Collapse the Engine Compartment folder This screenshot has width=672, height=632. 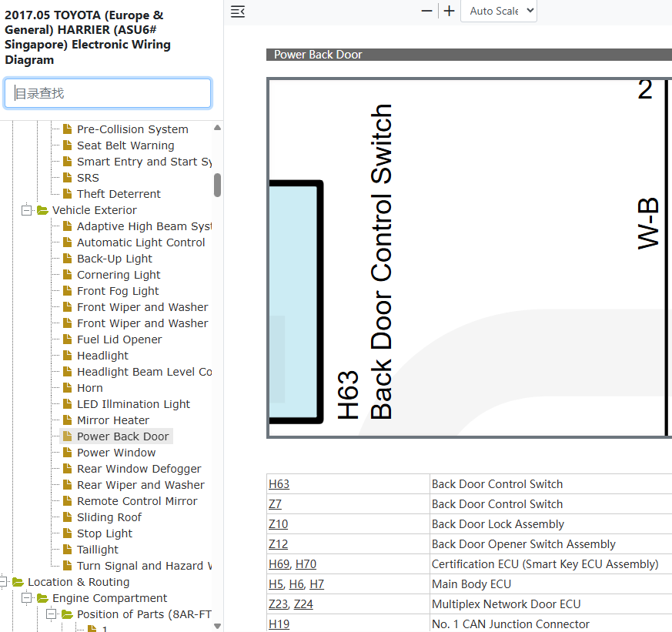pyautogui.click(x=27, y=598)
